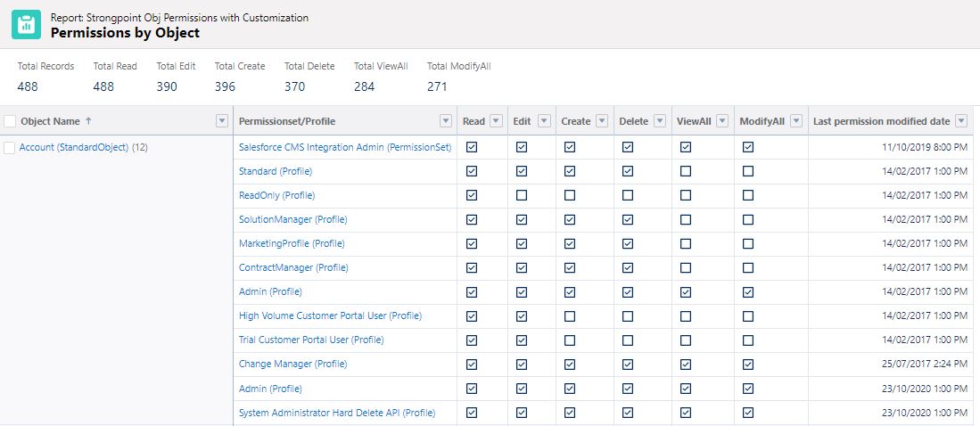Click Total ModifyAll value 271
The image size is (980, 426).
(437, 86)
